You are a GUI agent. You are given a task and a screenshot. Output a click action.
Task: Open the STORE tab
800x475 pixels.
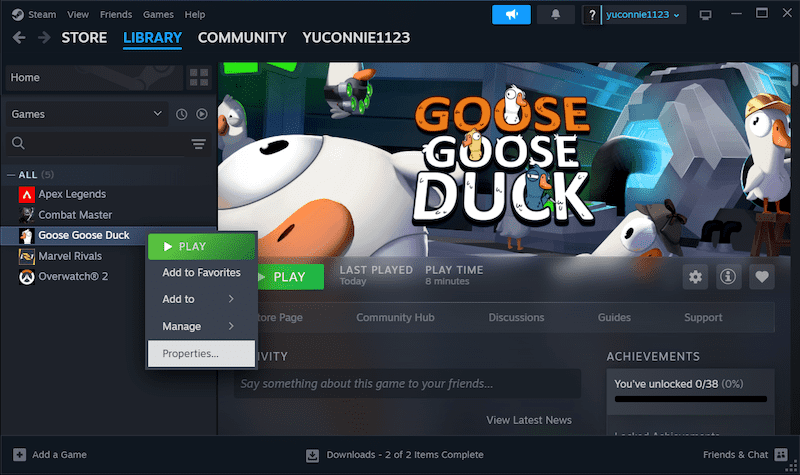point(84,38)
